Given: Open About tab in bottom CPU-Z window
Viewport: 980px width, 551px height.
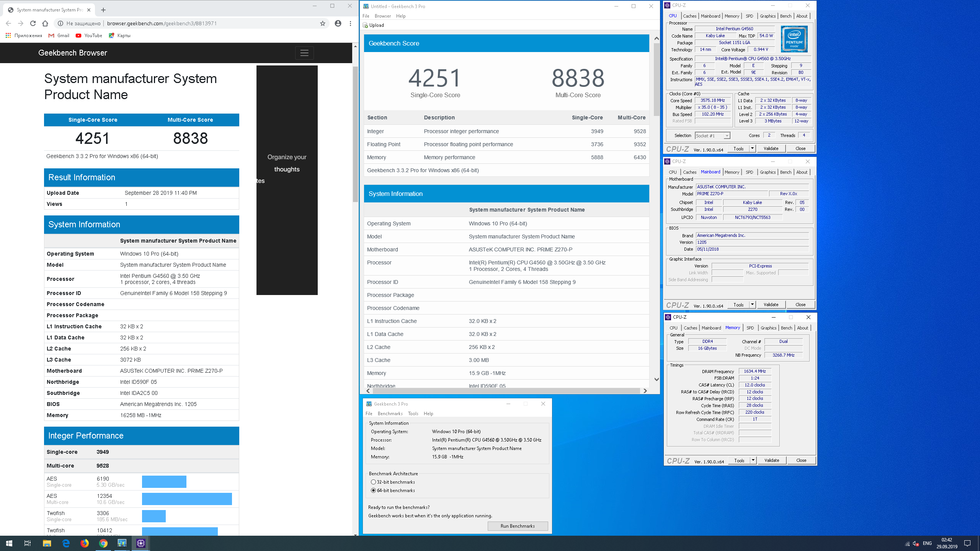Looking at the screenshot, I should pyautogui.click(x=802, y=328).
